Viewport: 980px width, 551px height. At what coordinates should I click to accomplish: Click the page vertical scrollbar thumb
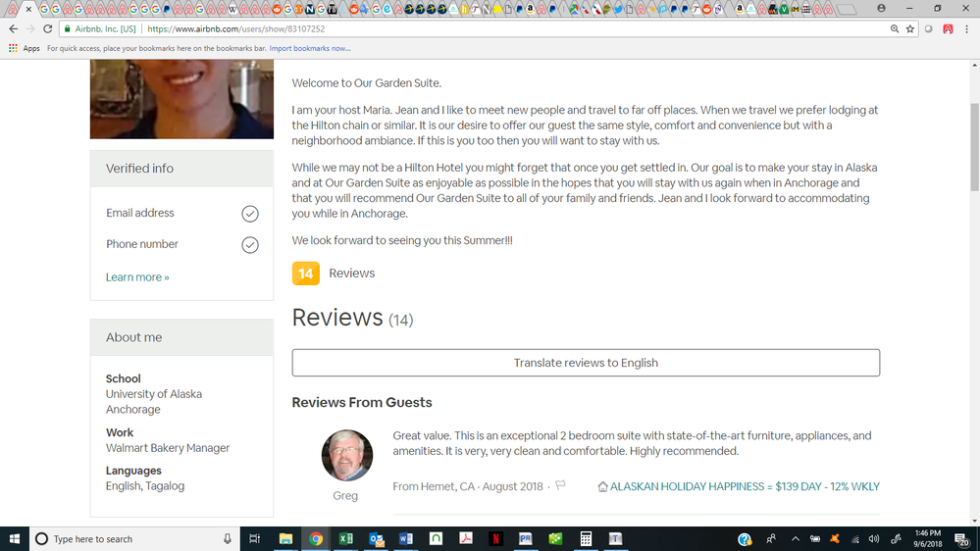(974, 147)
